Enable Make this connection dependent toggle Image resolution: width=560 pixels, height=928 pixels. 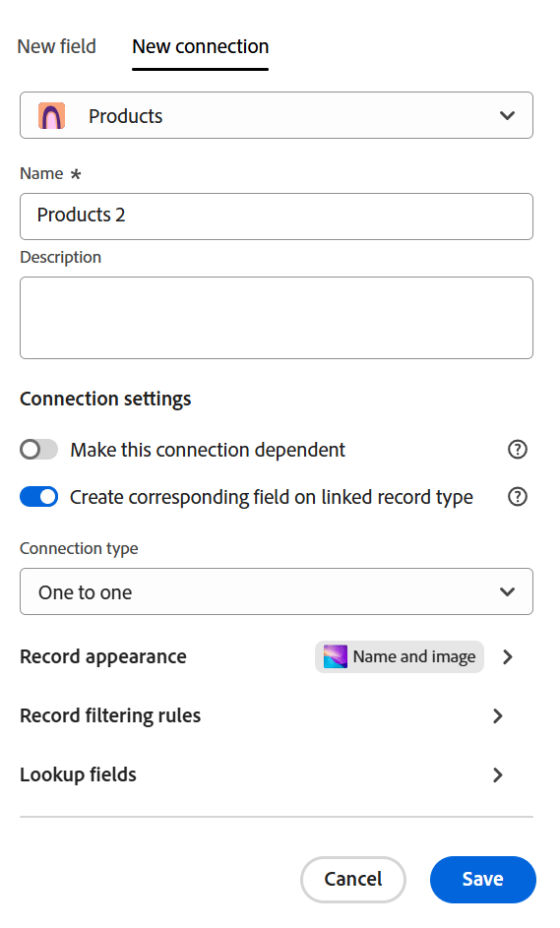point(39,450)
